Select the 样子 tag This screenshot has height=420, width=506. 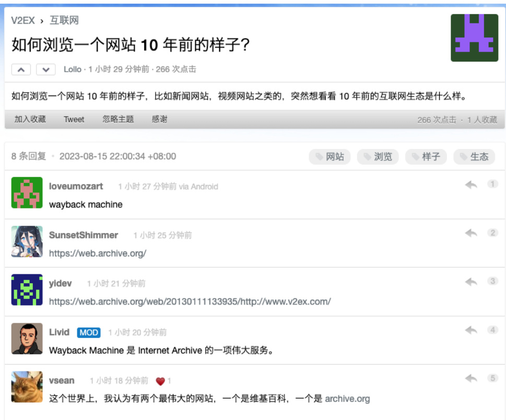pos(426,157)
